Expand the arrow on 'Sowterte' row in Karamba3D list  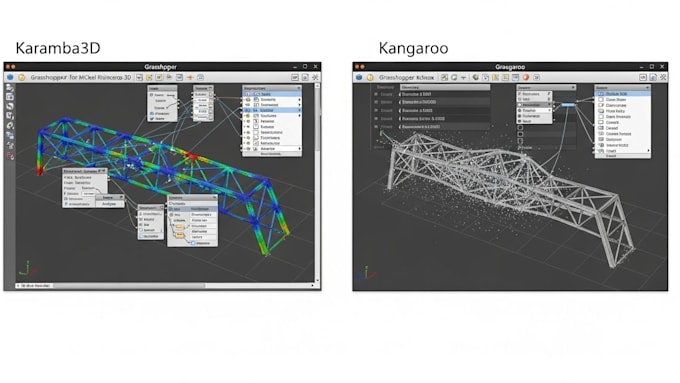[x=299, y=100]
